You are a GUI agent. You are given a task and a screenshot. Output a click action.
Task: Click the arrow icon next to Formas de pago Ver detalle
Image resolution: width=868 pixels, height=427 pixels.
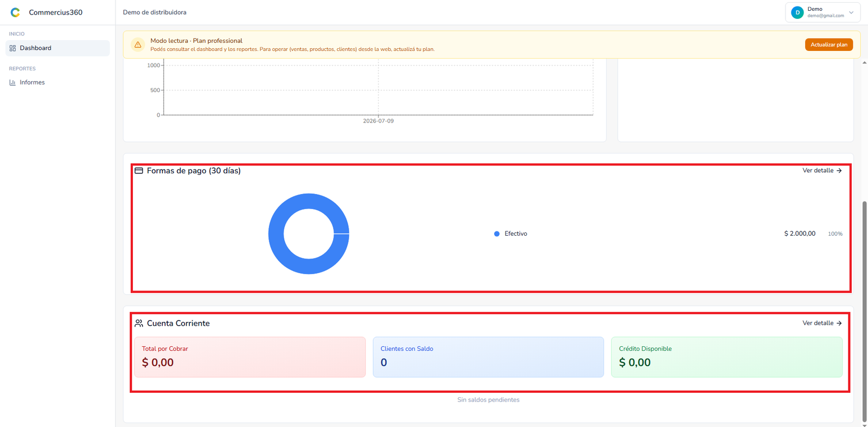[x=839, y=171]
